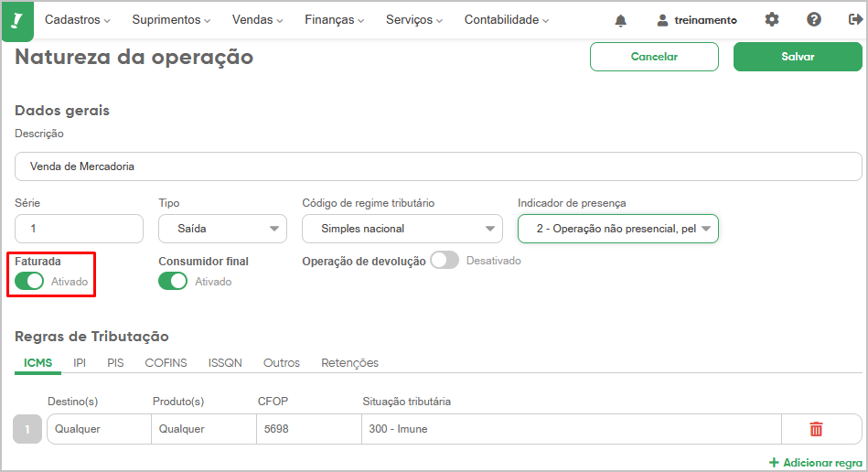Image resolution: width=868 pixels, height=472 pixels.
Task: Switch to the COFINS tab
Action: [x=166, y=363]
